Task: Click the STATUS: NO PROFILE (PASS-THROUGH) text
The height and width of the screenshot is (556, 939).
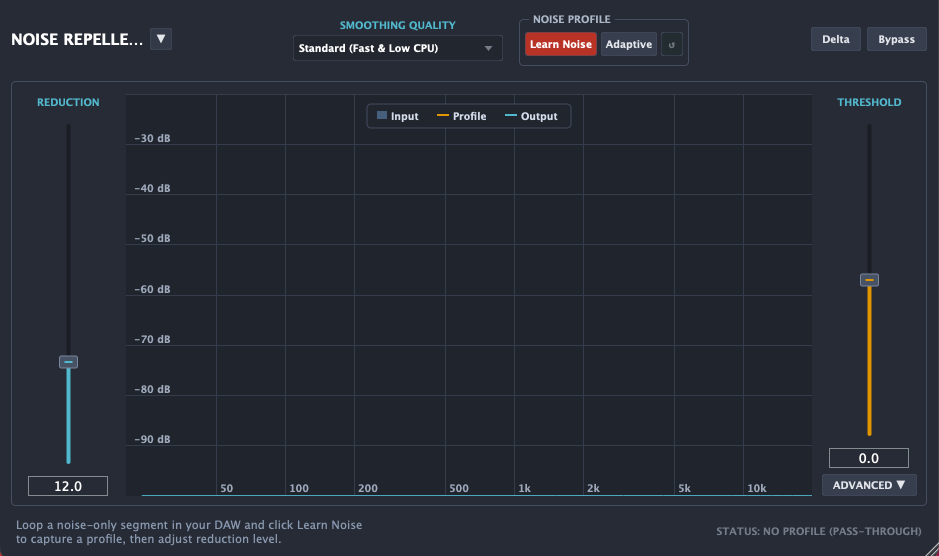Action: pos(819,531)
